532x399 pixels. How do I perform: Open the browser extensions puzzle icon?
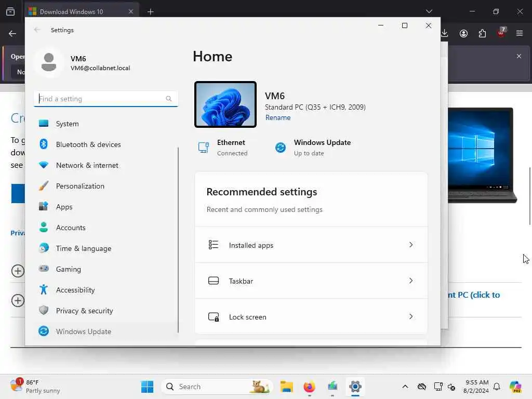pos(482,33)
